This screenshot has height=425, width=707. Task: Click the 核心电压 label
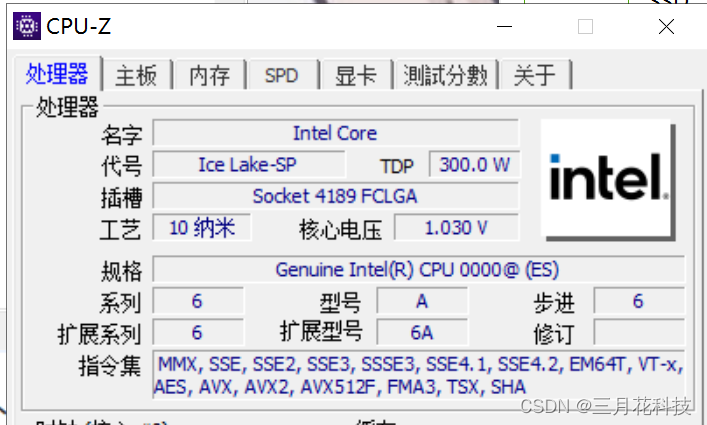point(340,230)
